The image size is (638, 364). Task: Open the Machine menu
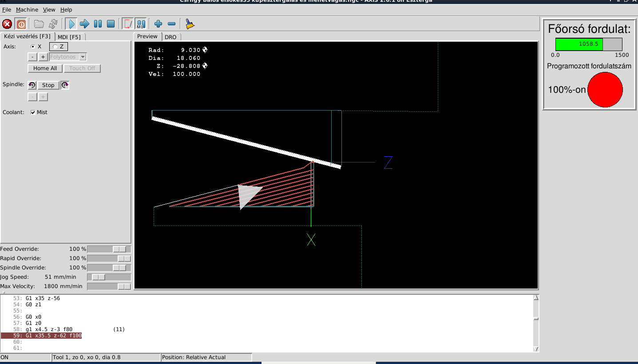coord(27,10)
